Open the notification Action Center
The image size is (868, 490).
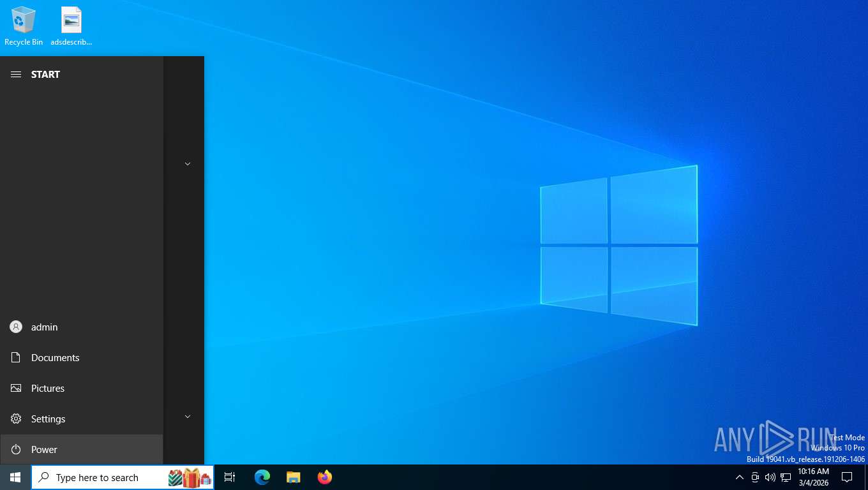click(847, 477)
